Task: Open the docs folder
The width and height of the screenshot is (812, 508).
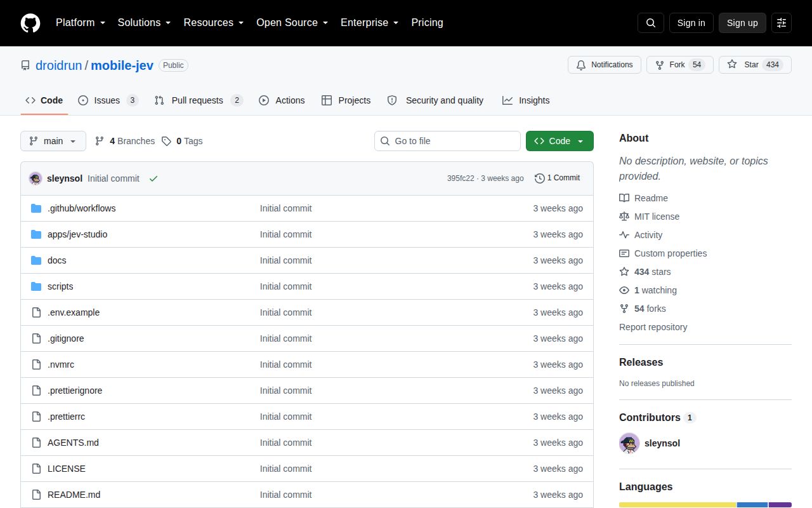Action: [x=56, y=260]
